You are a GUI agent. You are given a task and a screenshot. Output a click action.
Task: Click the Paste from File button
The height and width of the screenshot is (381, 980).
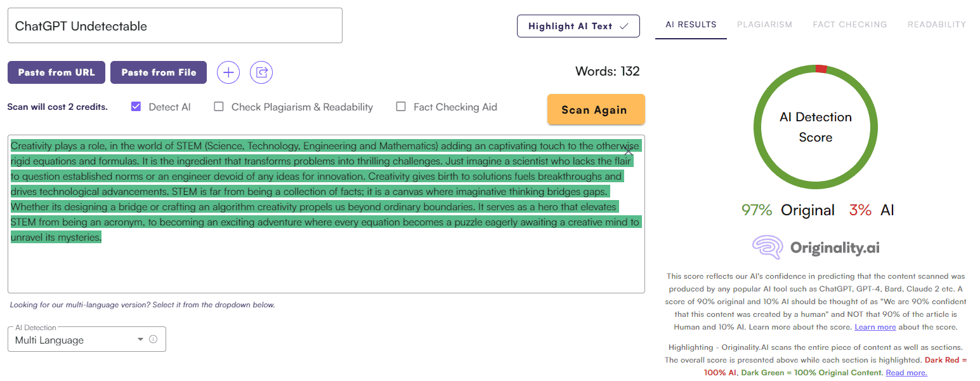tap(159, 72)
